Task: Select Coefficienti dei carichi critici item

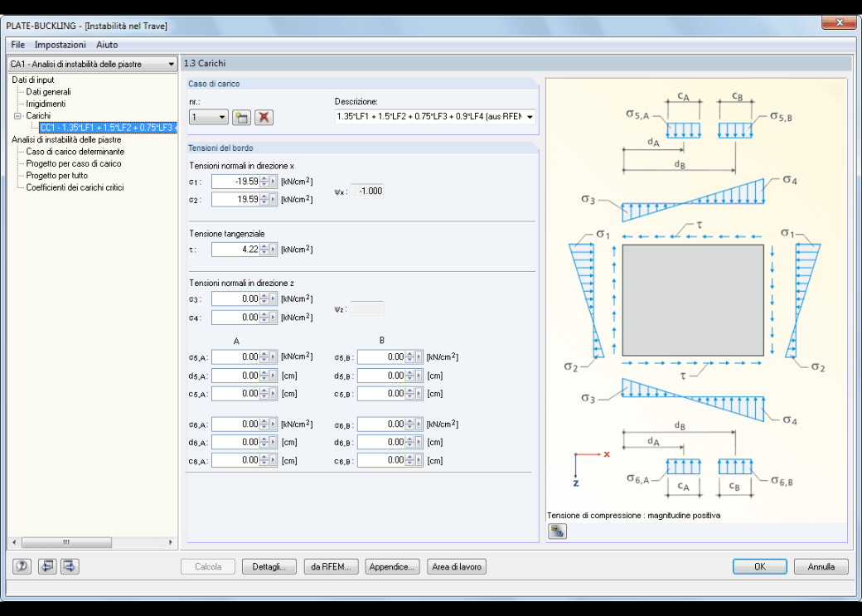Action: [x=75, y=187]
